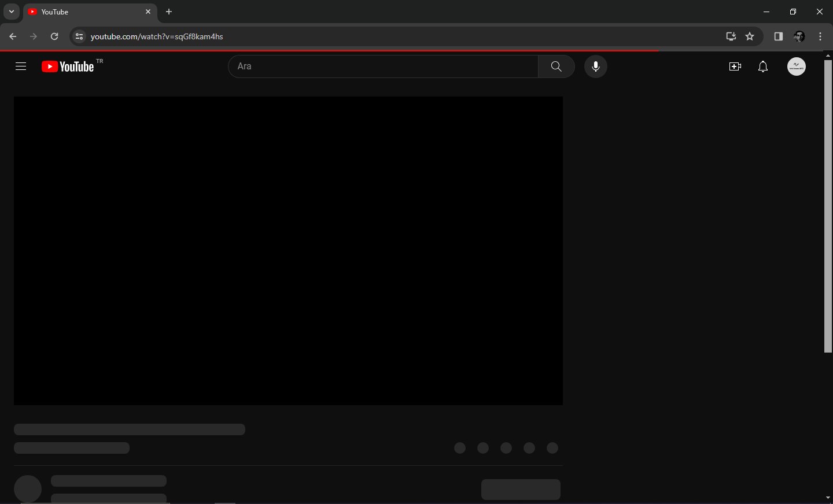Open the notifications bell
The width and height of the screenshot is (833, 504).
(x=764, y=67)
